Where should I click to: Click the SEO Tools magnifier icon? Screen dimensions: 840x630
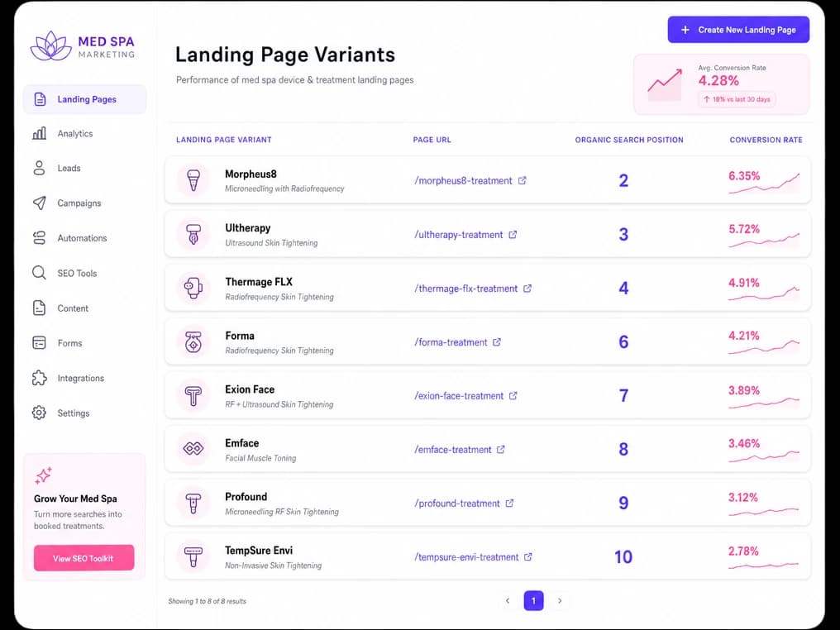[x=39, y=273]
